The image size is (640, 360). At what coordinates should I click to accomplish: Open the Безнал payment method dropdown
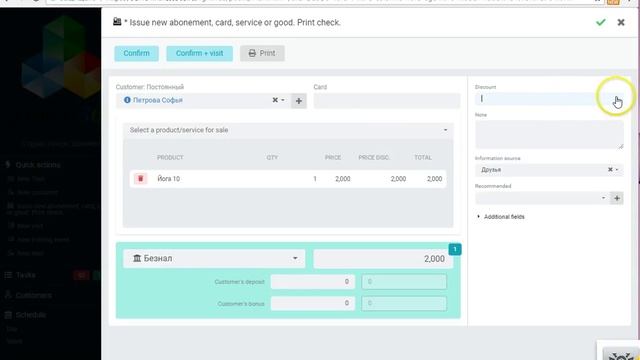click(214, 259)
